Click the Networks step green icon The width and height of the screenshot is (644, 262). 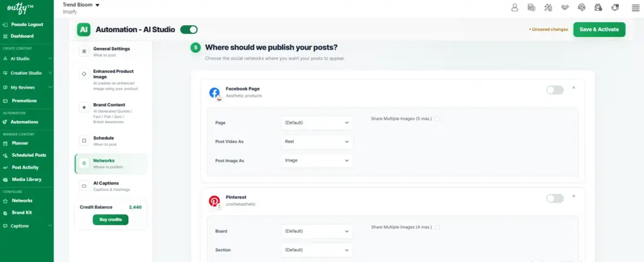(x=84, y=163)
